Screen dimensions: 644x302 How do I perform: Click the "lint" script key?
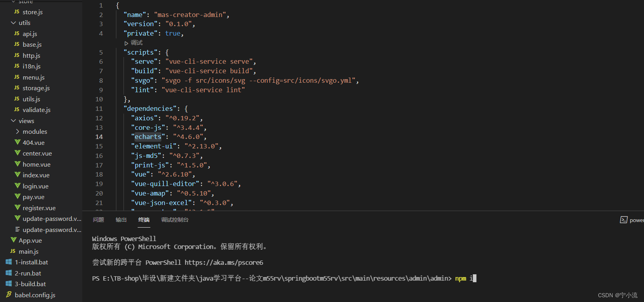point(142,90)
